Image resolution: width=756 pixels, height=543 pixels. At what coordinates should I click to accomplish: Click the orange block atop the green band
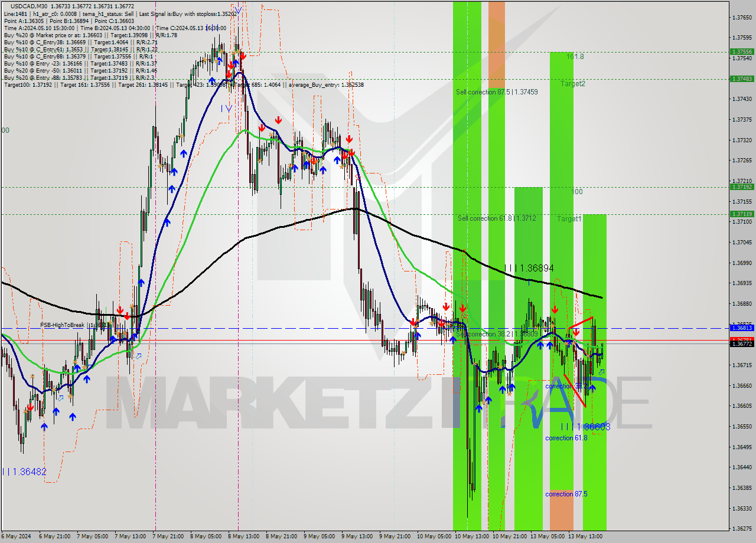coord(497,45)
